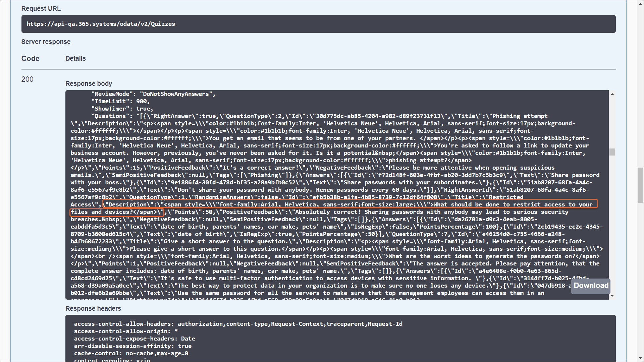
Task: Click the Code column header
Action: (x=31, y=58)
